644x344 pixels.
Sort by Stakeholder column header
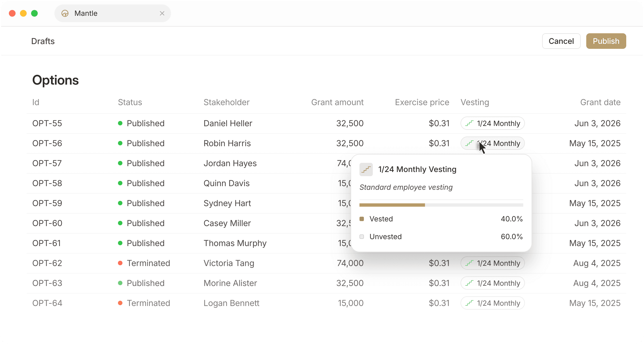click(227, 102)
